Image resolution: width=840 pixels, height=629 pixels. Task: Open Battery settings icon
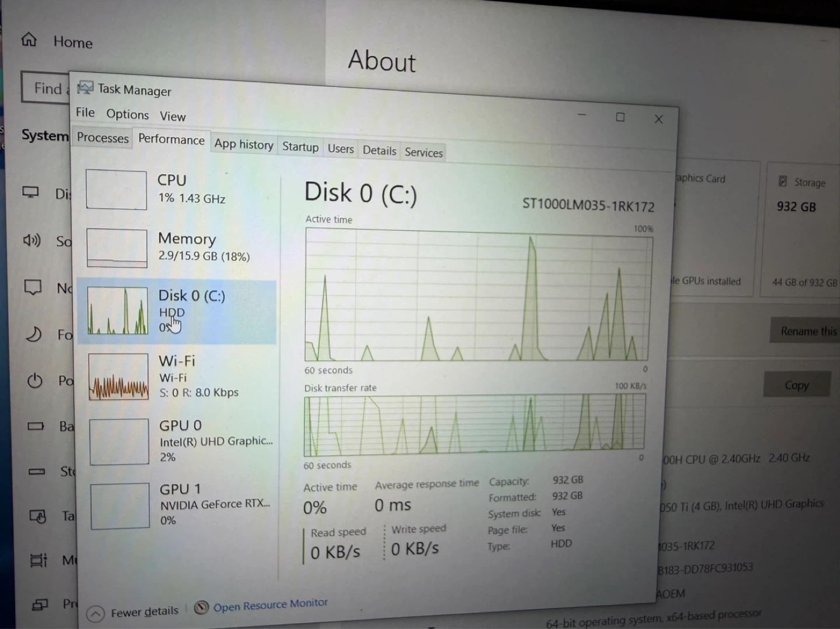(36, 426)
